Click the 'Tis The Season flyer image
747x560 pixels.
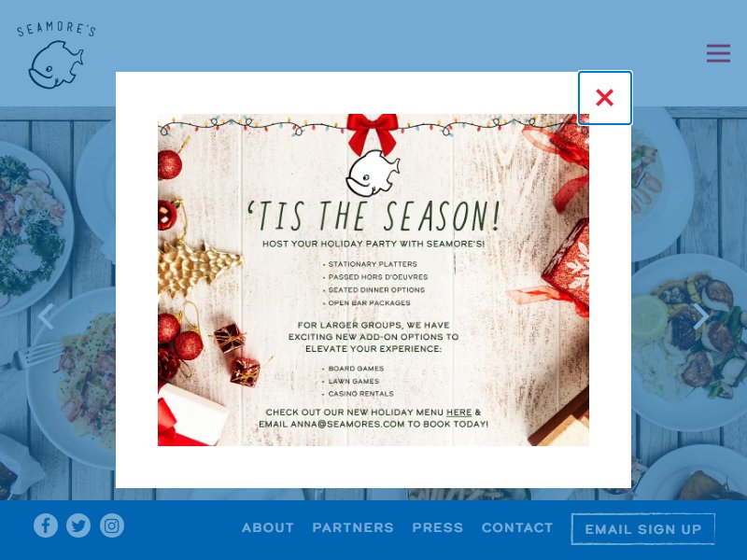(x=373, y=280)
